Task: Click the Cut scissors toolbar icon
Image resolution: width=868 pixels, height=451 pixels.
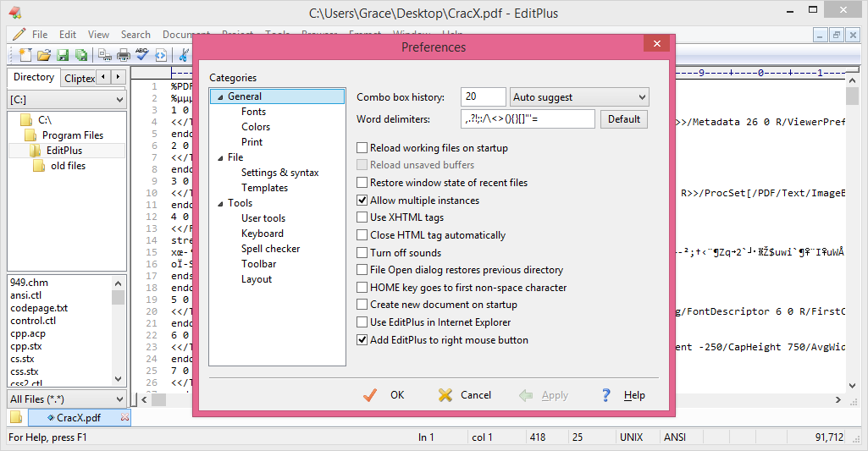Action: [184, 55]
